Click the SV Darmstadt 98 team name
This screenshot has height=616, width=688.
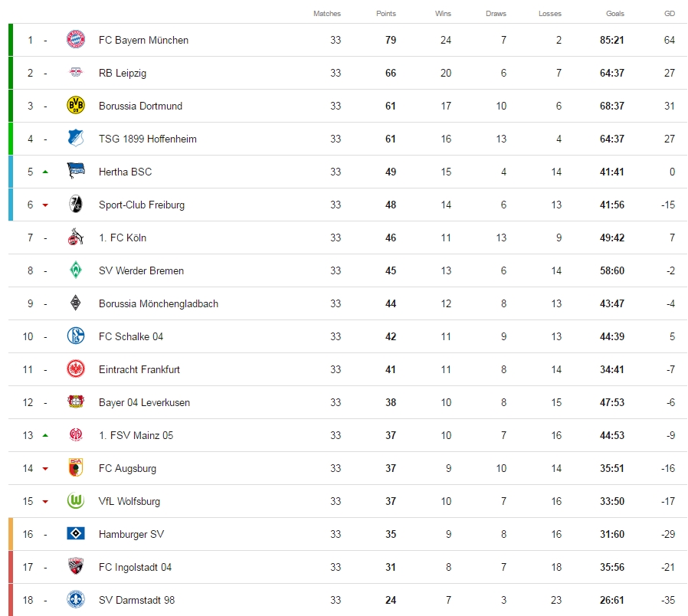136,600
